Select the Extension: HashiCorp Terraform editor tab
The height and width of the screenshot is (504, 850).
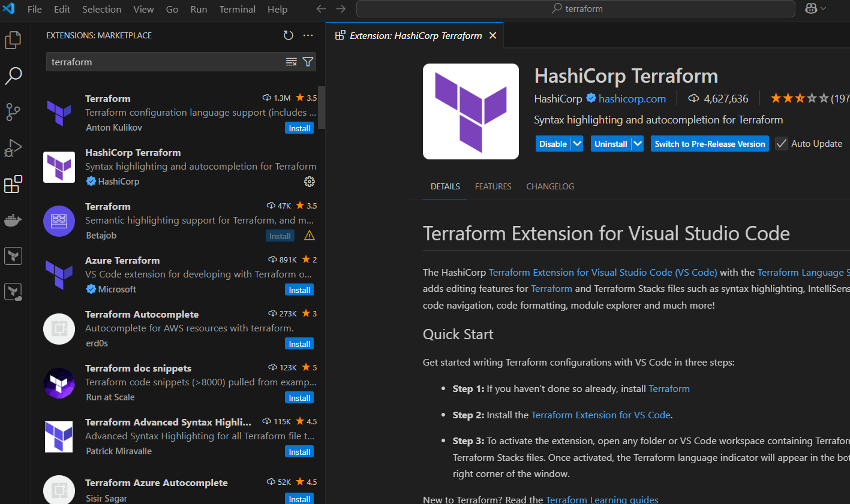point(415,35)
